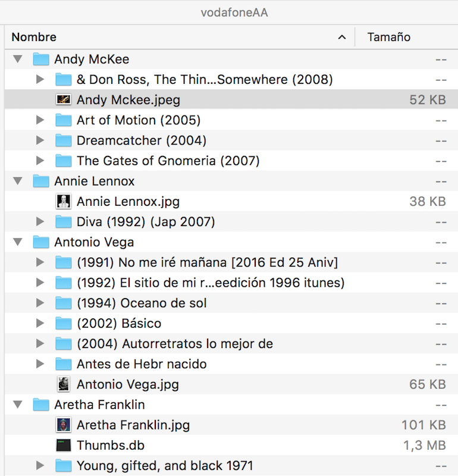
Task: Click the 101 KB size value
Action: [x=424, y=425]
